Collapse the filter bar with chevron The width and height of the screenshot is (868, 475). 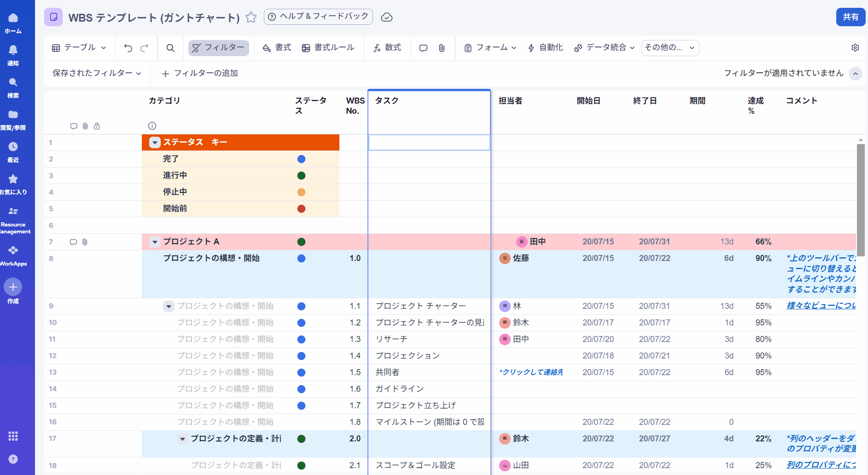(x=855, y=74)
